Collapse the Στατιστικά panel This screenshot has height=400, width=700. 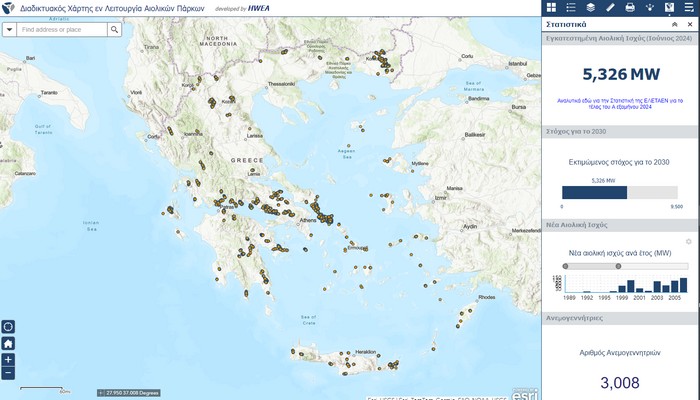click(x=675, y=24)
